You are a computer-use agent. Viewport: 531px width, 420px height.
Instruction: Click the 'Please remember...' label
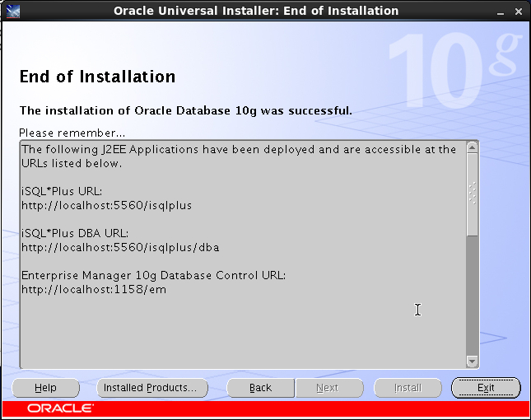[72, 133]
